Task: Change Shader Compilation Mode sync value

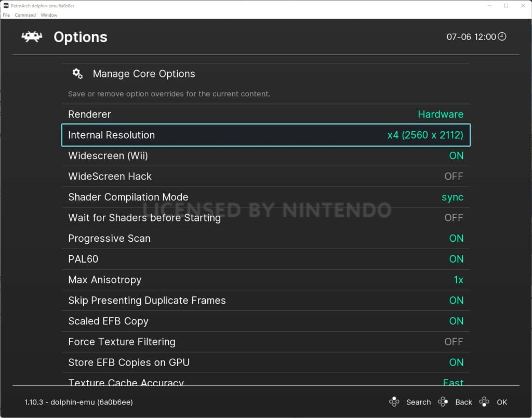Action: coord(453,197)
